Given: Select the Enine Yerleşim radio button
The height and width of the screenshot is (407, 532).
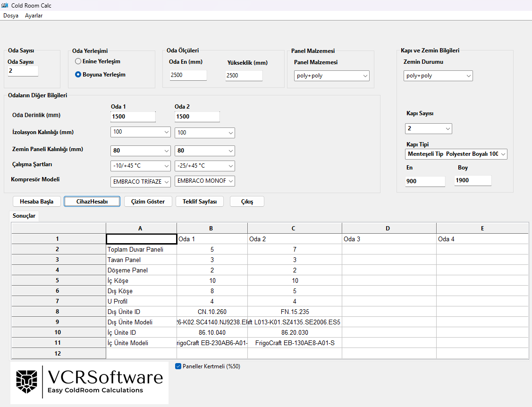Looking at the screenshot, I should click(79, 61).
